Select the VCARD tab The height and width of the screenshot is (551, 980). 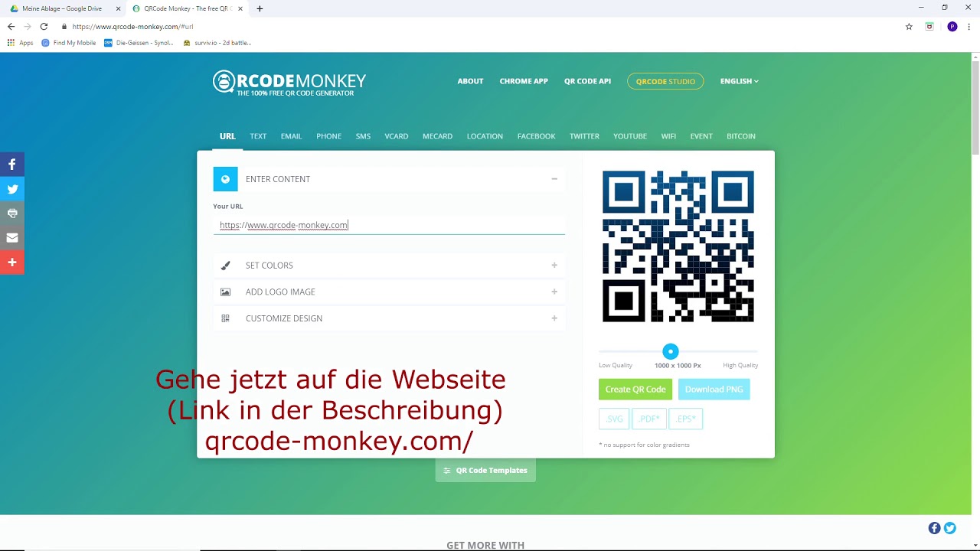coord(397,136)
